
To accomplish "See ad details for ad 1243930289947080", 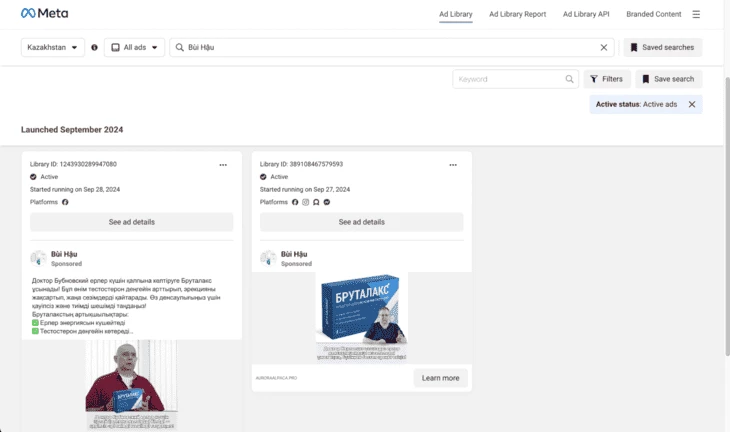I will coord(132,222).
